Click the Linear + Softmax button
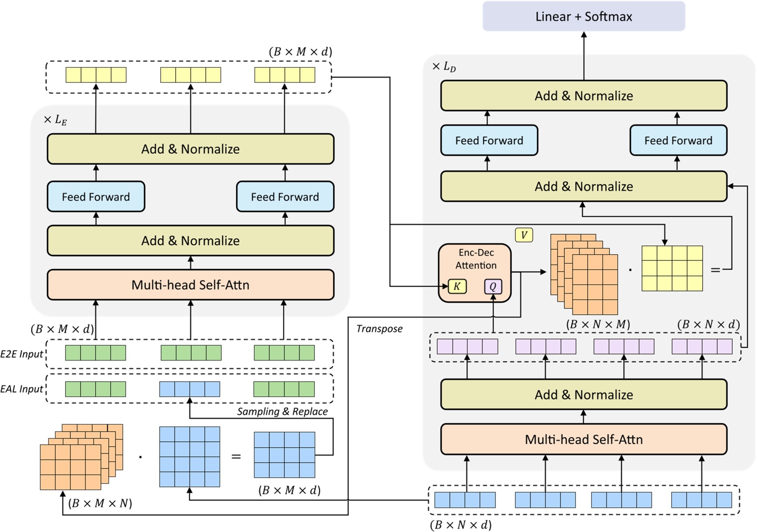The height and width of the screenshot is (532, 757). [x=584, y=16]
